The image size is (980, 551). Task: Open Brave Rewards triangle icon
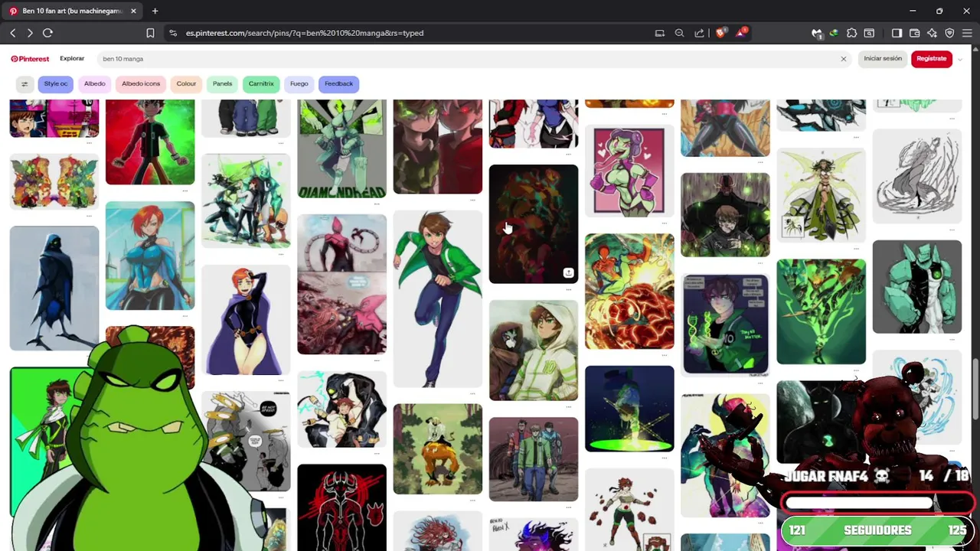point(741,33)
